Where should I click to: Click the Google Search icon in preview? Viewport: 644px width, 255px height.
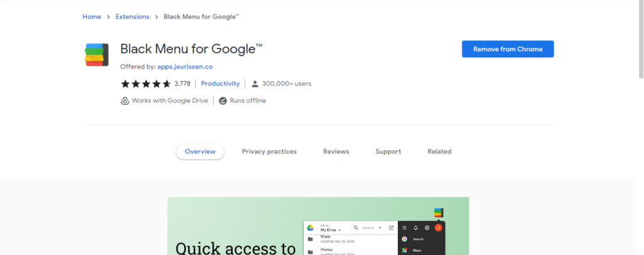coord(404,239)
